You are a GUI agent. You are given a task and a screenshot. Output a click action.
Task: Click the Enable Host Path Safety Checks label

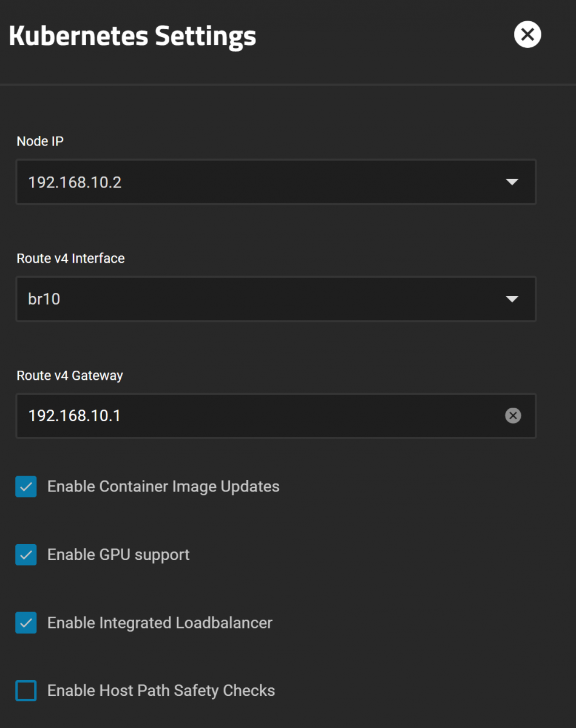tap(161, 691)
